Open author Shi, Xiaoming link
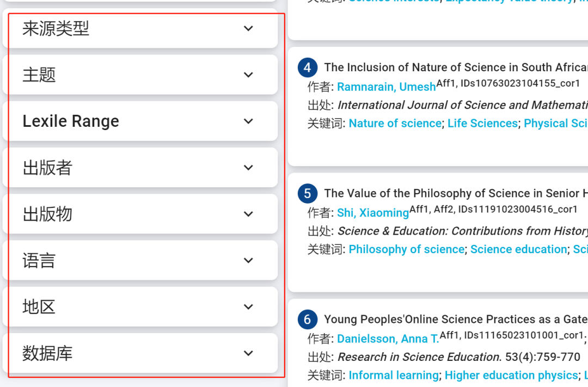The height and width of the screenshot is (387, 588). click(372, 213)
